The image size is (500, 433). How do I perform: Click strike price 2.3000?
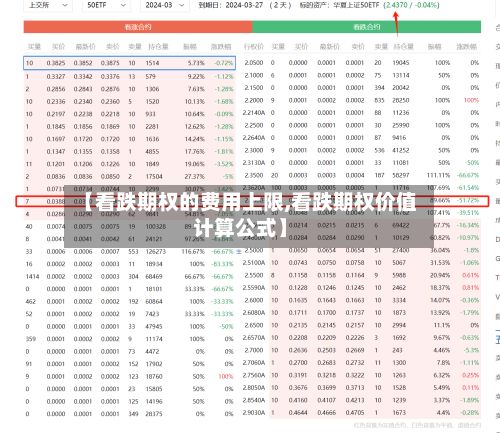(x=254, y=150)
